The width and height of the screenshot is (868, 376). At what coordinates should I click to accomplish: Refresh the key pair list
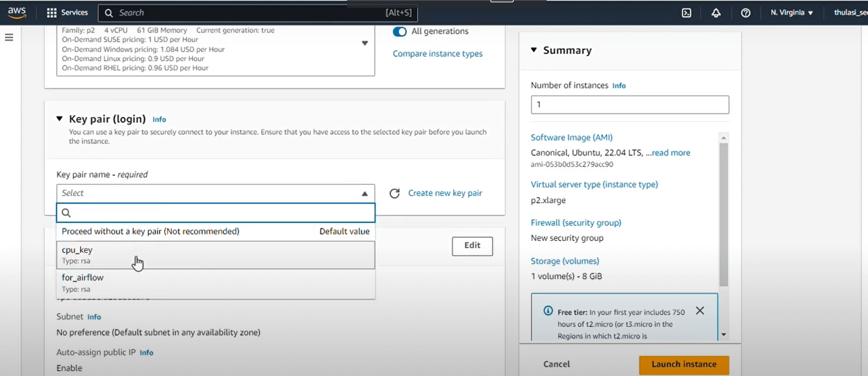pyautogui.click(x=394, y=194)
